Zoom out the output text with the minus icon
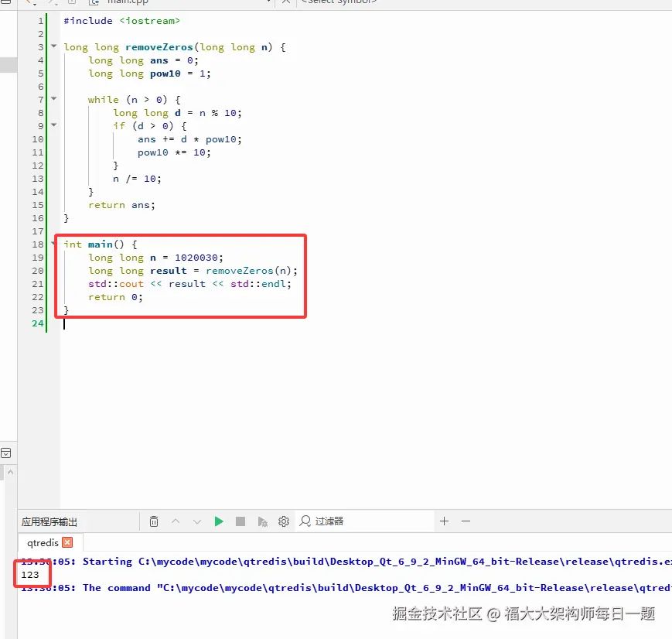Screen dimensions: 672x639 point(466,521)
